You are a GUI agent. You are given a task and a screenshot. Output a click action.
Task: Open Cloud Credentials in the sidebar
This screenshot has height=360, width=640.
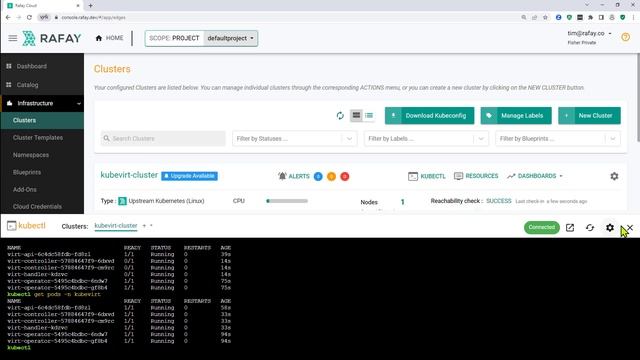pyautogui.click(x=37, y=207)
